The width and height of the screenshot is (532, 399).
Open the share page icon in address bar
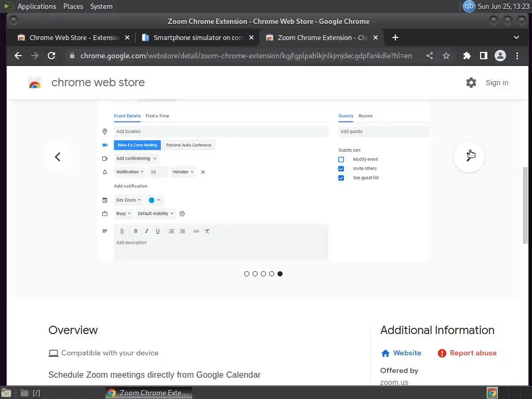430,56
